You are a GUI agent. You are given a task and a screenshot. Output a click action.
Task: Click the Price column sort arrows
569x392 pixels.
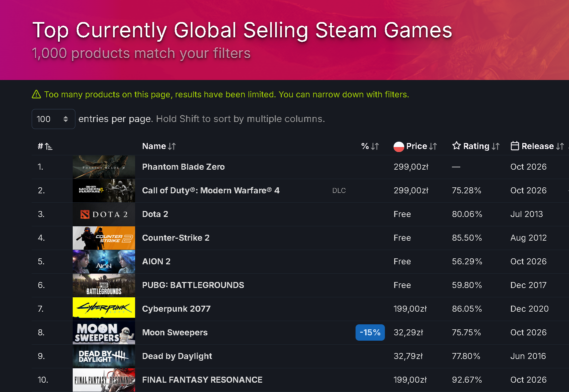(433, 146)
